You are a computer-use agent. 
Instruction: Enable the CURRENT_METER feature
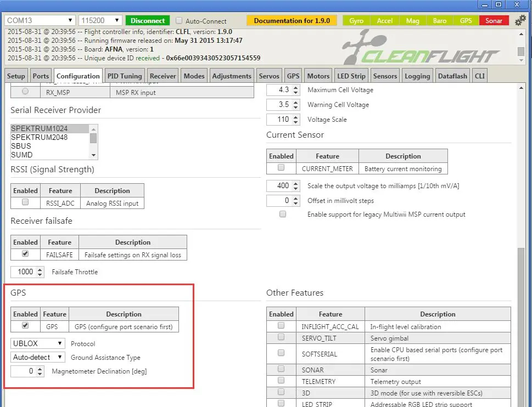[281, 167]
